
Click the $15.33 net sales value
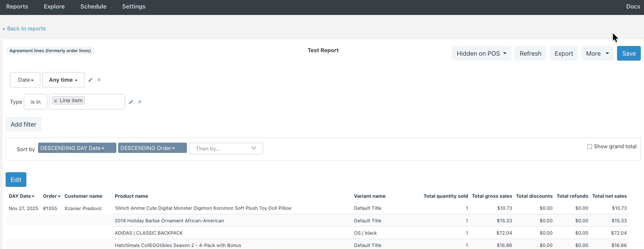pyautogui.click(x=619, y=221)
